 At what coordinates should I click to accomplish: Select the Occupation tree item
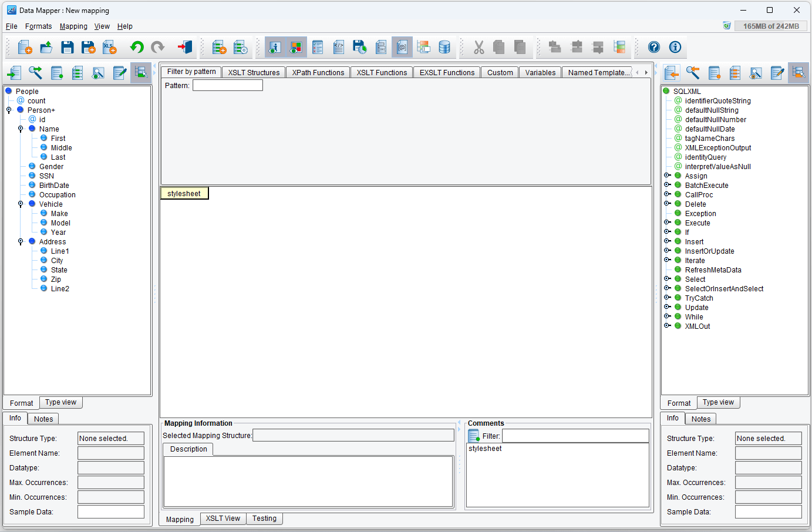57,194
